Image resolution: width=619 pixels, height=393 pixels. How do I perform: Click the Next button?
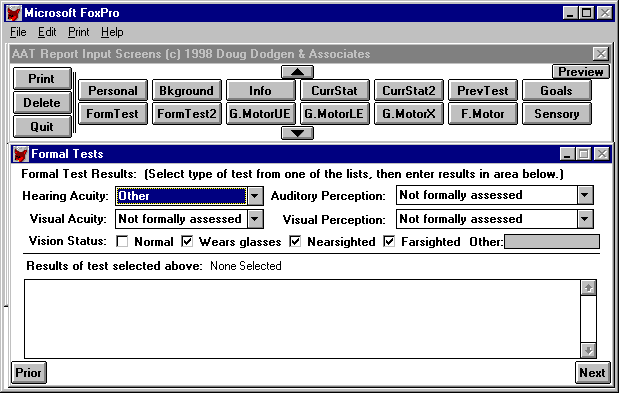point(592,372)
